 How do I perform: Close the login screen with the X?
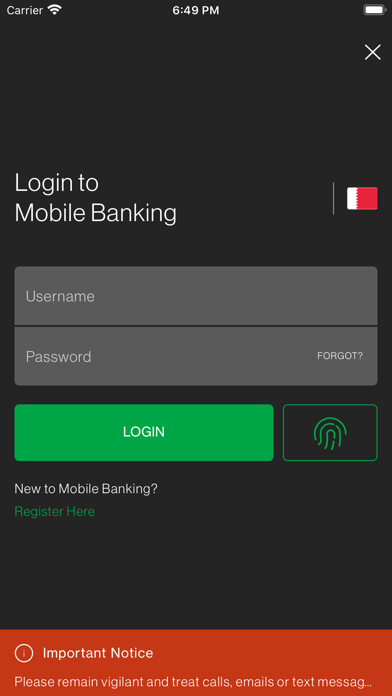tap(372, 52)
